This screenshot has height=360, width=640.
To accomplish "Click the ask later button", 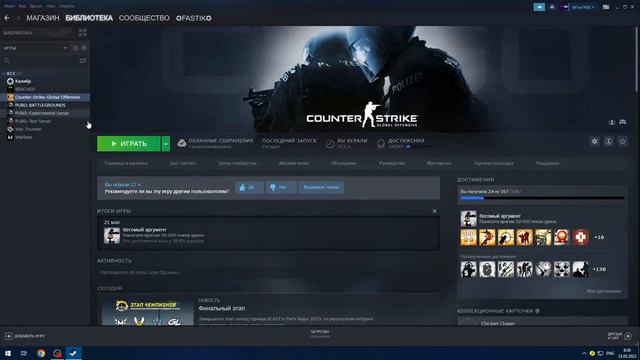I will point(321,187).
